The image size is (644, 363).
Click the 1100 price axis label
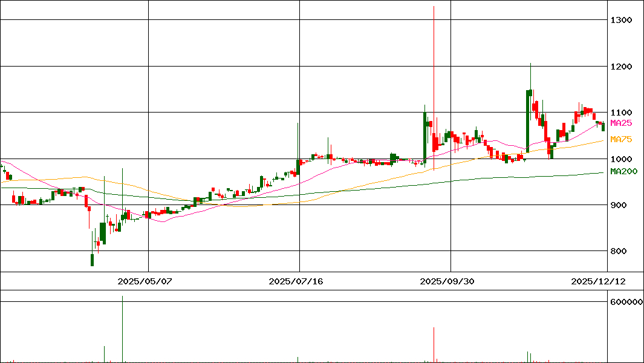621,113
